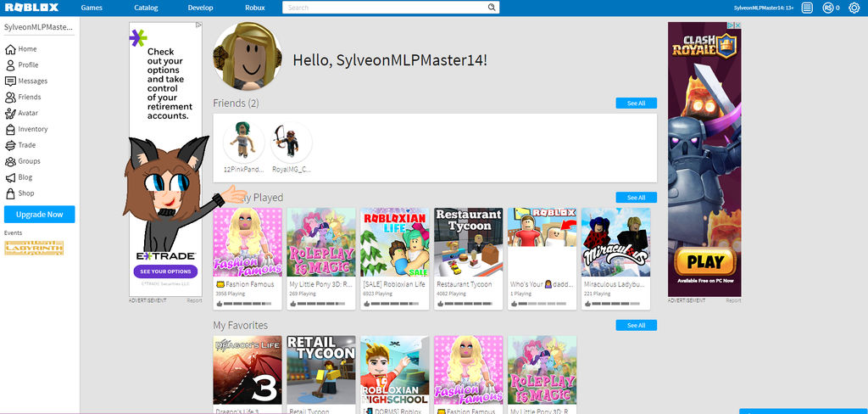This screenshot has height=414, width=868.
Task: Click See All for Friends
Action: click(636, 103)
